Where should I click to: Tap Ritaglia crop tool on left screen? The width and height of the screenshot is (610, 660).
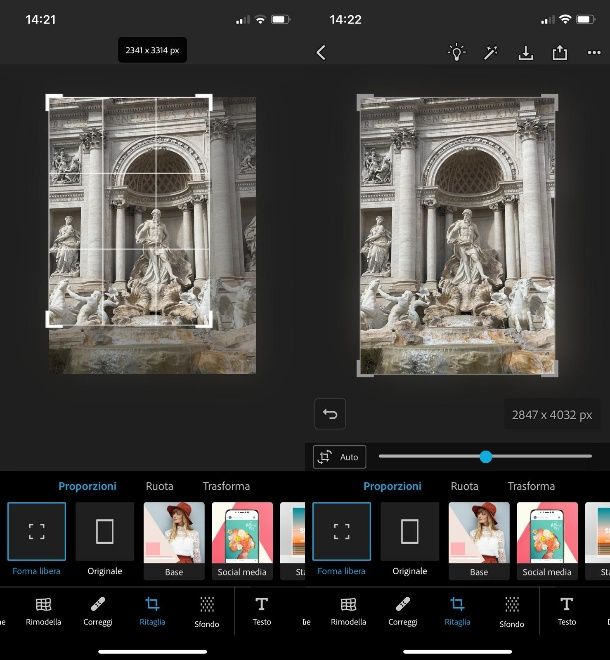point(152,612)
